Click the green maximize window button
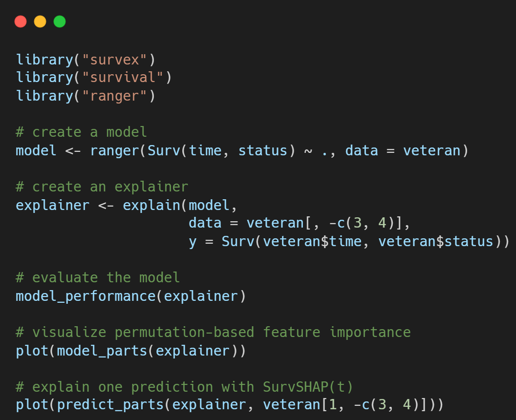Image resolution: width=516 pixels, height=420 pixels. click(60, 21)
